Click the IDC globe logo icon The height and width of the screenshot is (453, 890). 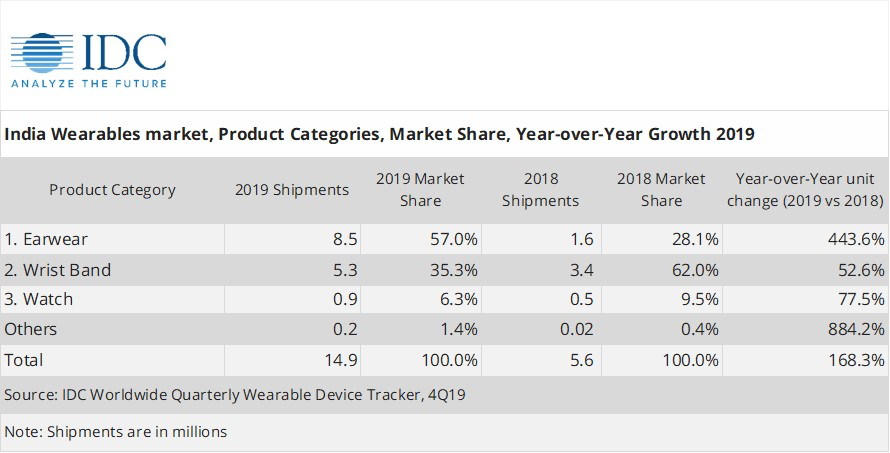click(x=42, y=53)
